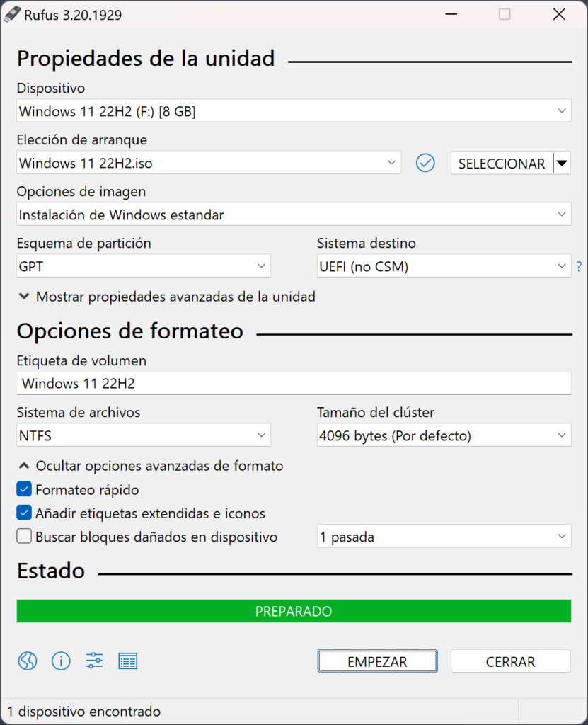Screen dimensions: 588x725
Task: Open the Sistema de archivos NTFS dropdown
Action: tap(144, 435)
